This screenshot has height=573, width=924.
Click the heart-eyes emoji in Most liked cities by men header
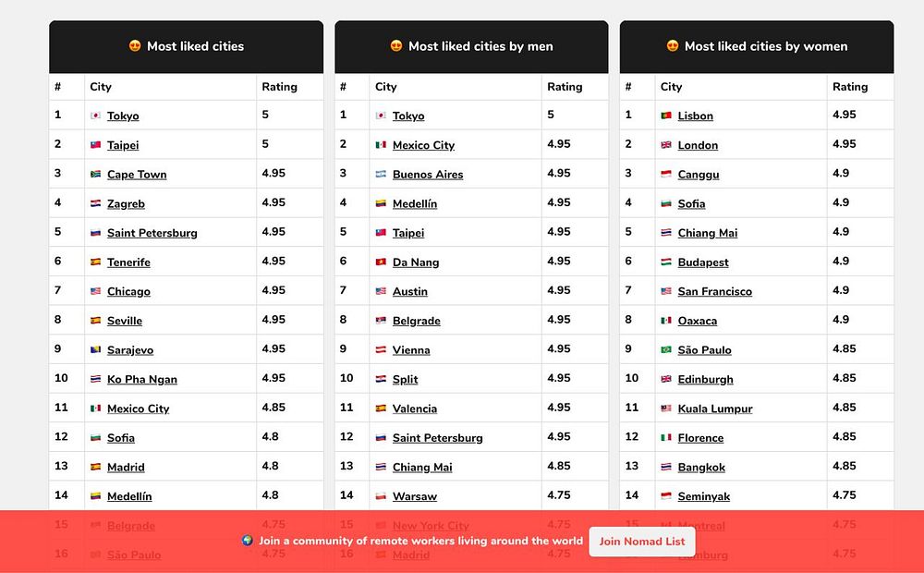point(396,46)
